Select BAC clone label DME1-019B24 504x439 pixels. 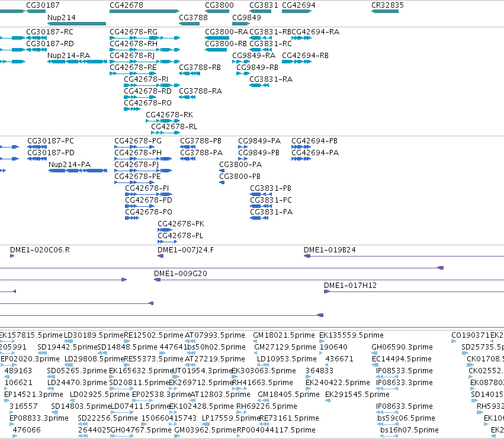(x=330, y=250)
